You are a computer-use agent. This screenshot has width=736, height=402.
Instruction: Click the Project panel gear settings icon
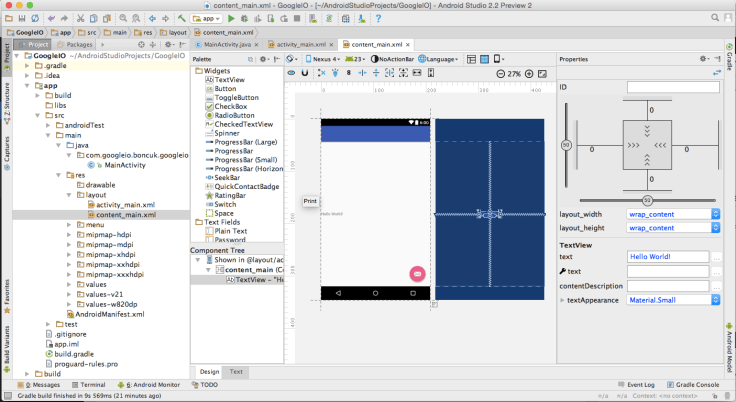[x=168, y=45]
